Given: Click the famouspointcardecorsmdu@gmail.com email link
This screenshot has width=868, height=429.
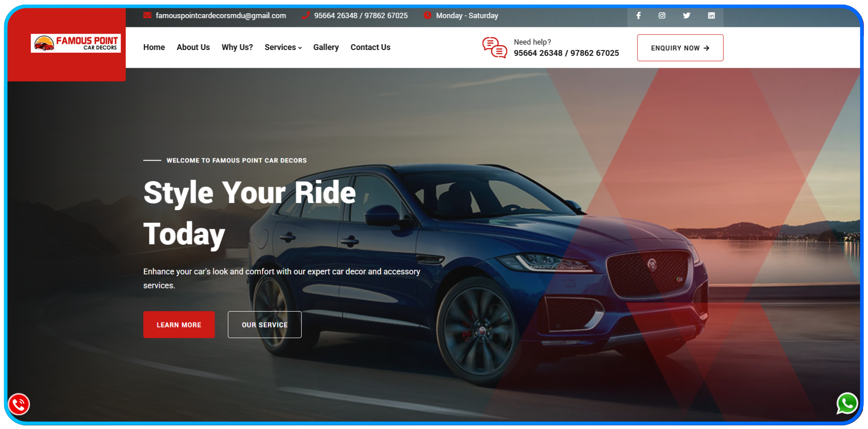Looking at the screenshot, I should (x=221, y=15).
